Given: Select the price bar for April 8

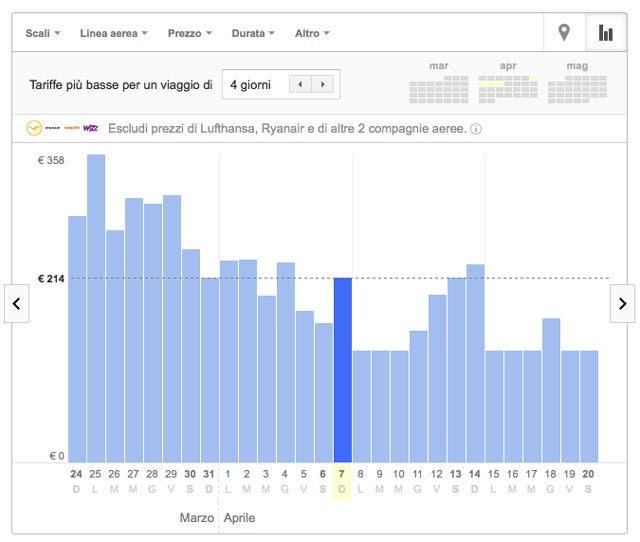Looking at the screenshot, I should [x=362, y=406].
